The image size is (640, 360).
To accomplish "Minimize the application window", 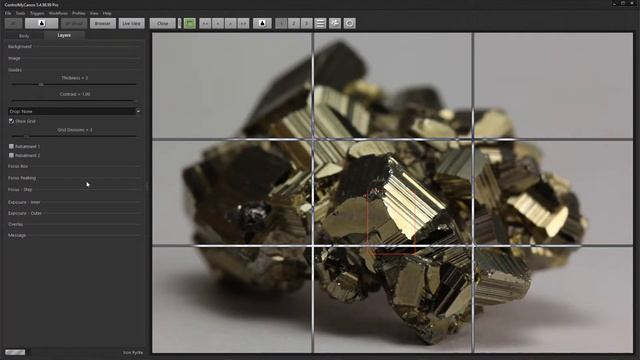I will coord(614,4).
